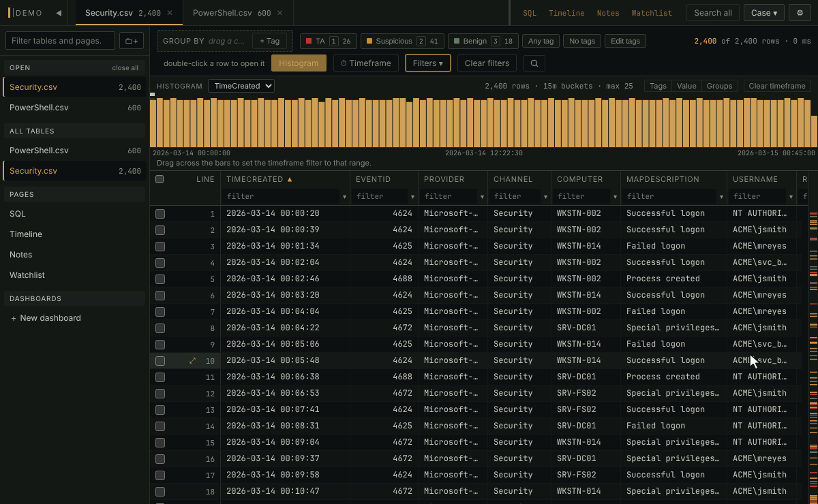The height and width of the screenshot is (504, 818).
Task: Open settings gear in top bar
Action: point(800,13)
